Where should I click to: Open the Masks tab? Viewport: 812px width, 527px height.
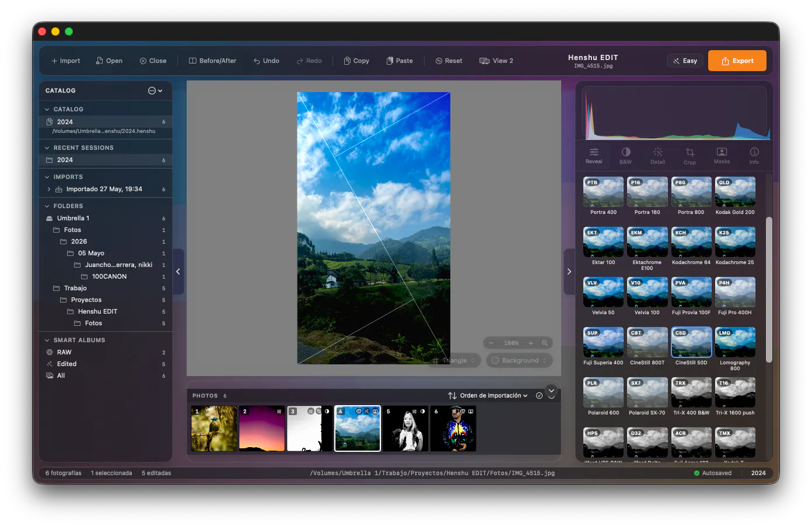[722, 156]
